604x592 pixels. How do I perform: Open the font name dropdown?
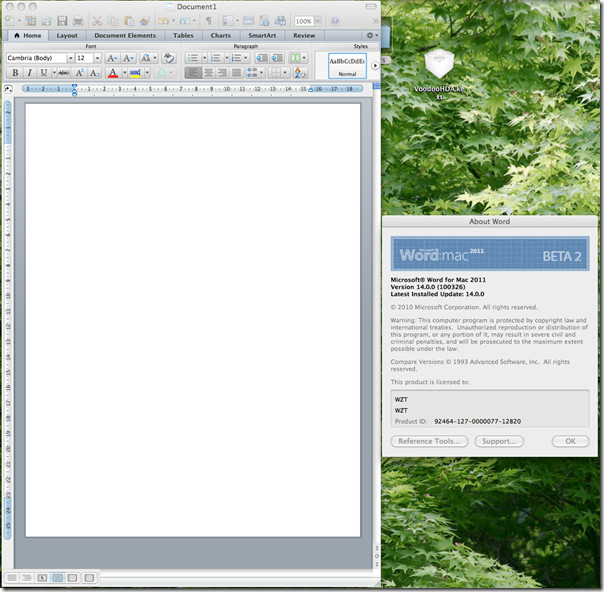pos(70,58)
